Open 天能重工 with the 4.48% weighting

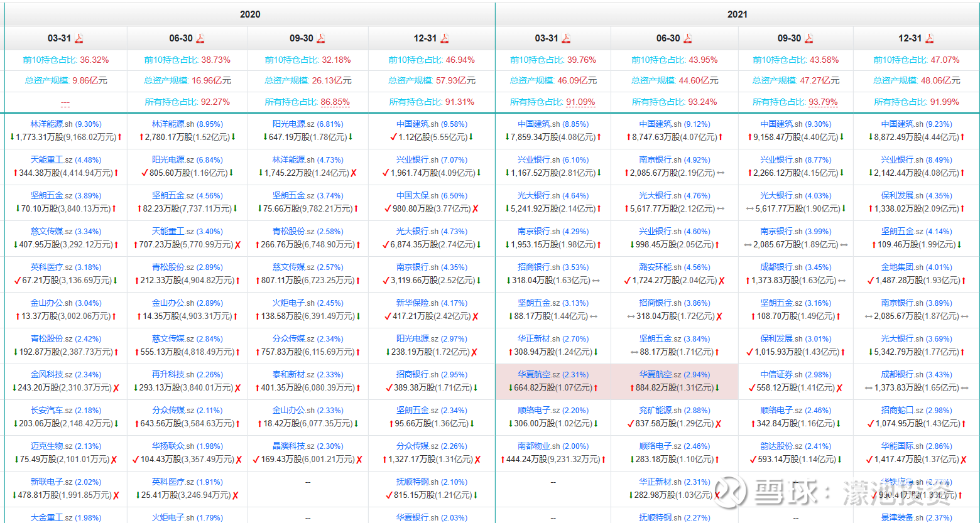47,160
